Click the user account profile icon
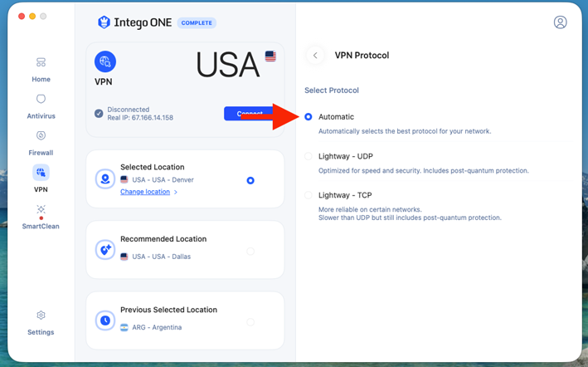The image size is (588, 367). coord(561,22)
